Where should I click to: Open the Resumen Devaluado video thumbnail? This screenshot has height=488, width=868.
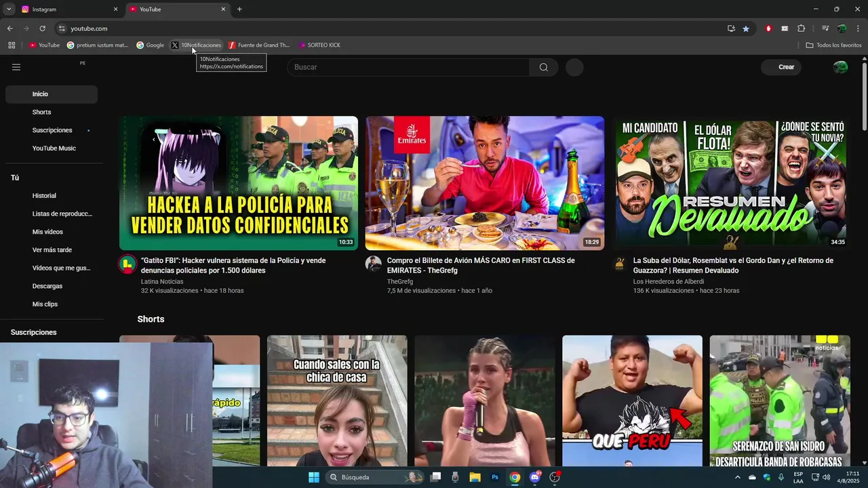tap(731, 183)
